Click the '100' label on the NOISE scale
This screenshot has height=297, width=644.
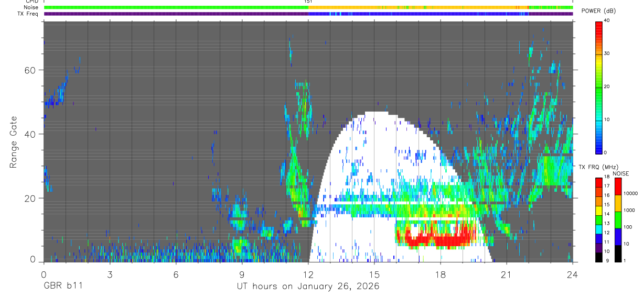(628, 227)
